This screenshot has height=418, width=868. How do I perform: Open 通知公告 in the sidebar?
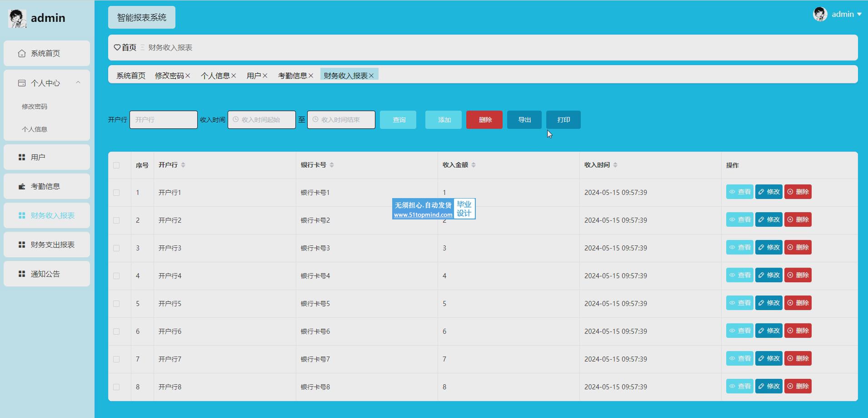(47, 274)
